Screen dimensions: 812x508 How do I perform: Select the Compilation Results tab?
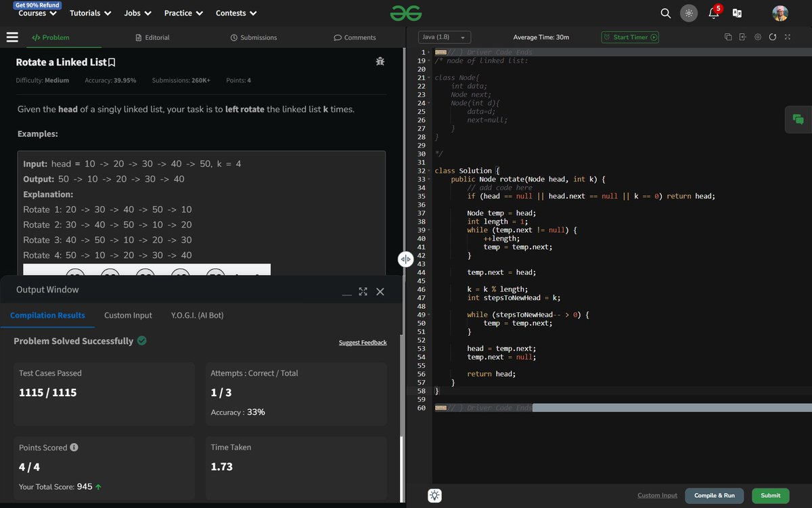click(x=47, y=315)
